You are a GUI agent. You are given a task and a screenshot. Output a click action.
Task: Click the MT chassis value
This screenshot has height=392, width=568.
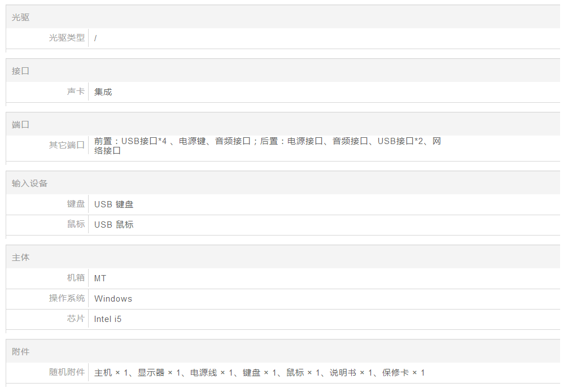(x=100, y=278)
